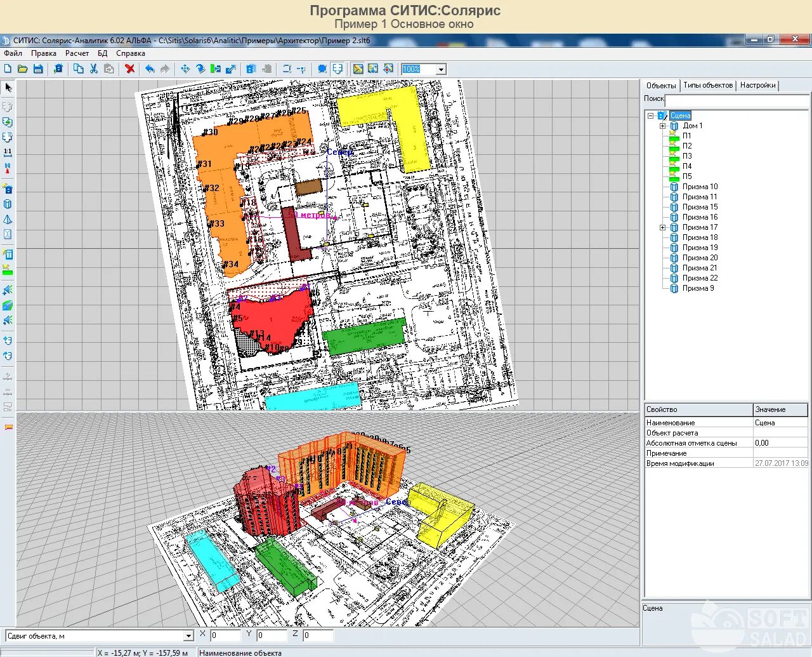Image resolution: width=812 pixels, height=657 pixels.
Task: Click the Наименование property row label
Action: (x=671, y=423)
